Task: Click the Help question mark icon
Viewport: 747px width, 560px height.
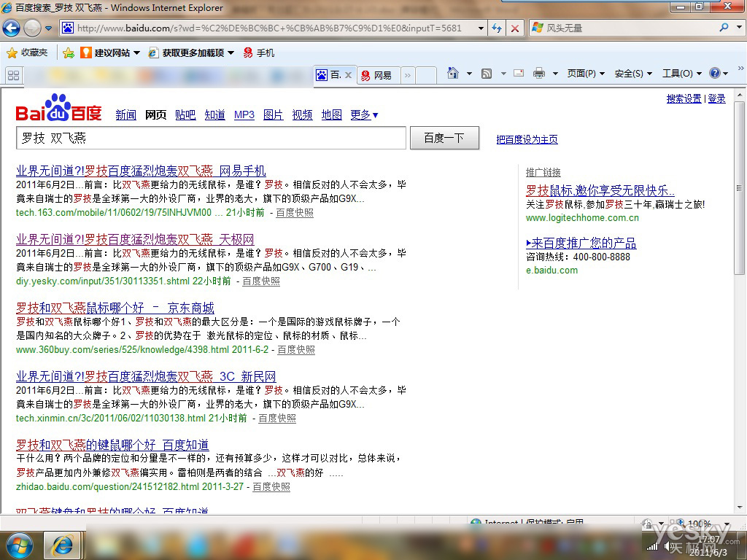Action: [x=715, y=73]
